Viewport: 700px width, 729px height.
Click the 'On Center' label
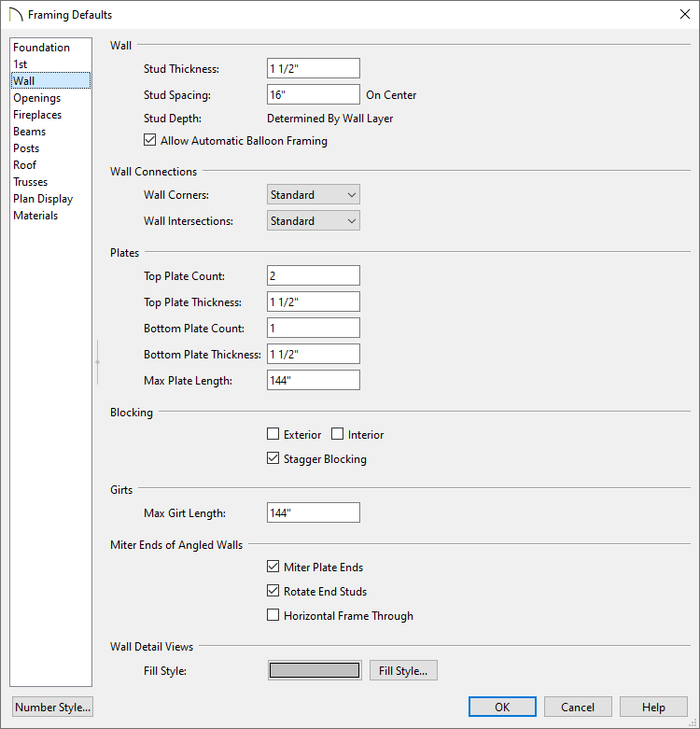[x=391, y=95]
